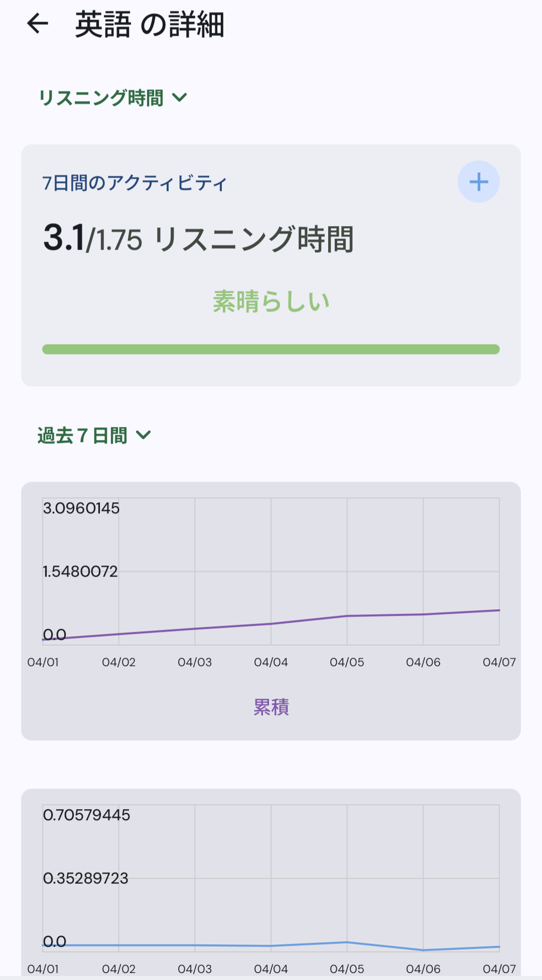The image size is (542, 980).
Task: Select the 累積 chart legend label
Action: pos(271,707)
